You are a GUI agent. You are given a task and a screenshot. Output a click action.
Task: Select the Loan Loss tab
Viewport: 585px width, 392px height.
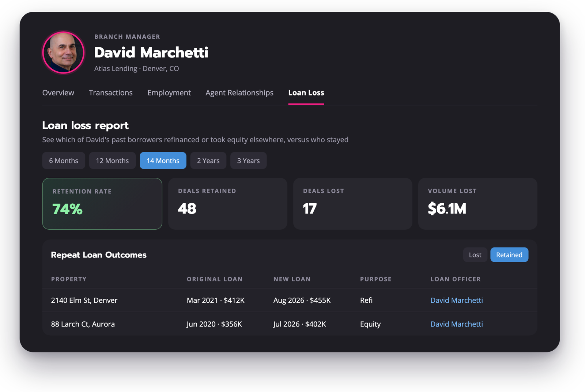point(306,93)
